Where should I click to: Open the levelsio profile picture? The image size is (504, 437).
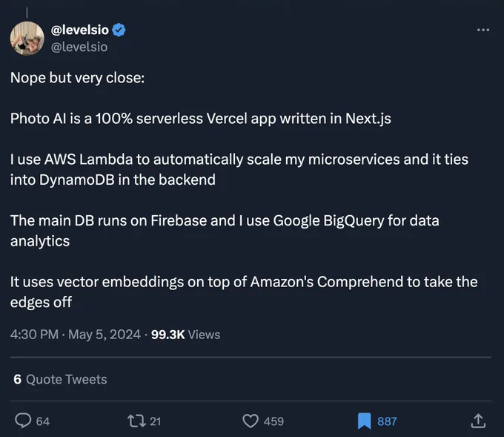click(27, 39)
